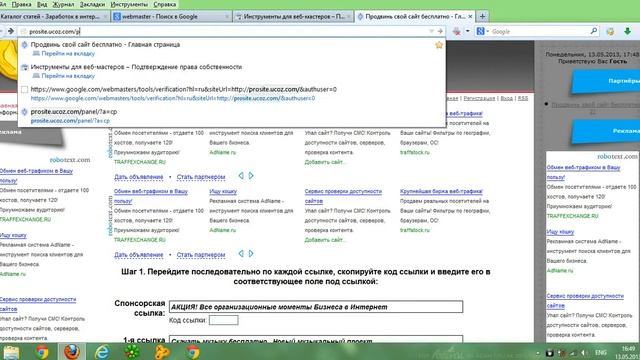Open the Журнал menu

pos(63,4)
